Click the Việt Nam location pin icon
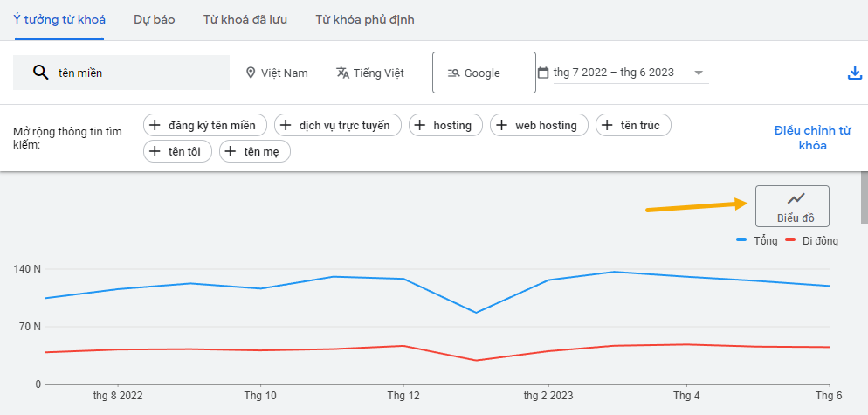This screenshot has width=868, height=415. pos(251,73)
